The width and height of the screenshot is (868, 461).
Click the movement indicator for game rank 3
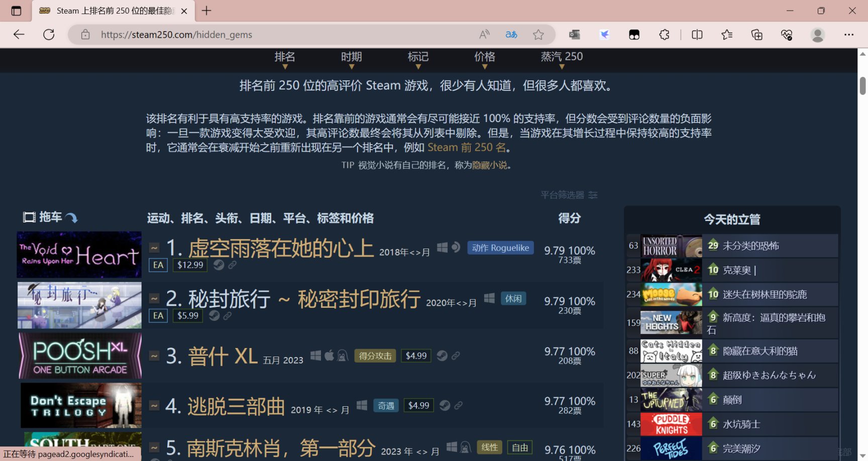(x=154, y=356)
